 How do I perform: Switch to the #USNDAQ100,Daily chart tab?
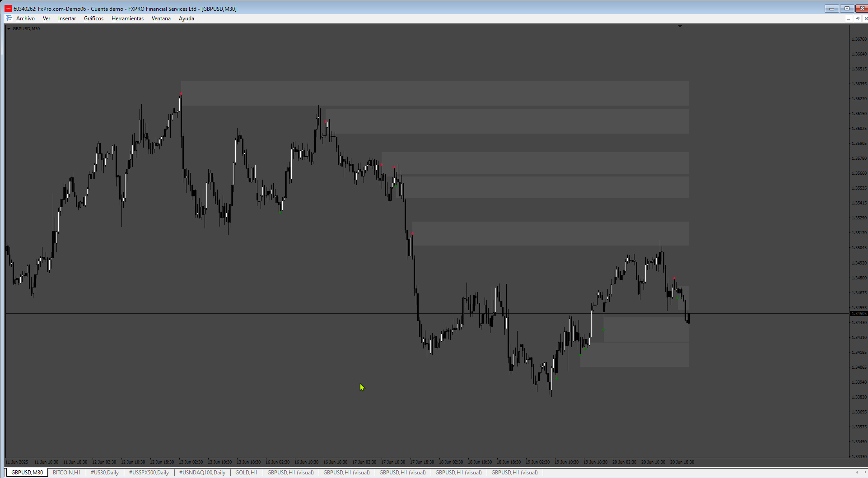202,473
